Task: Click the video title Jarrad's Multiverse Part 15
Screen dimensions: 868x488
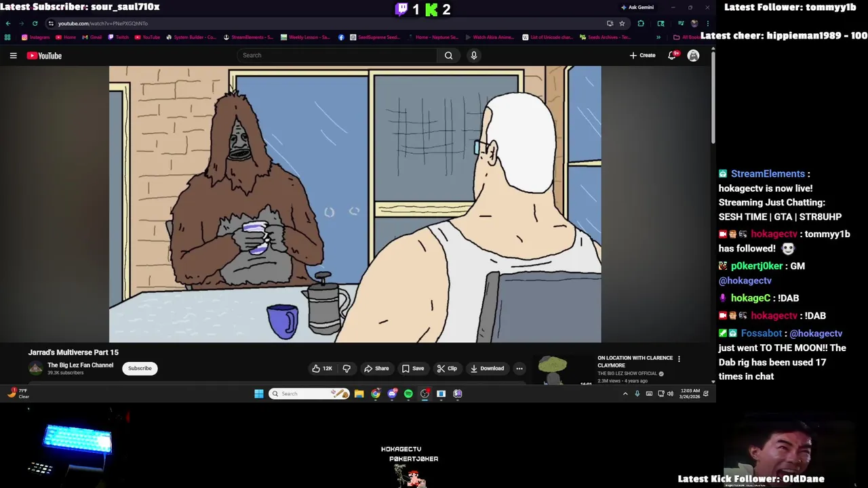Action: click(73, 352)
